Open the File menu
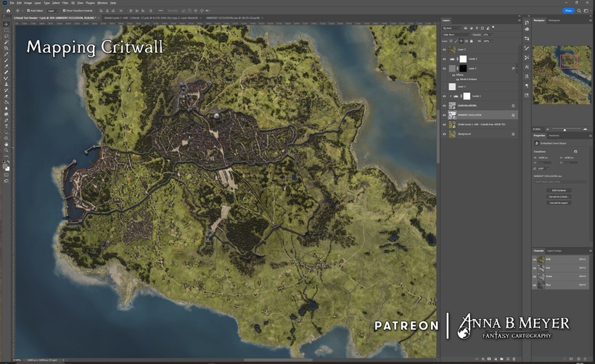595x364 pixels. 12,3
